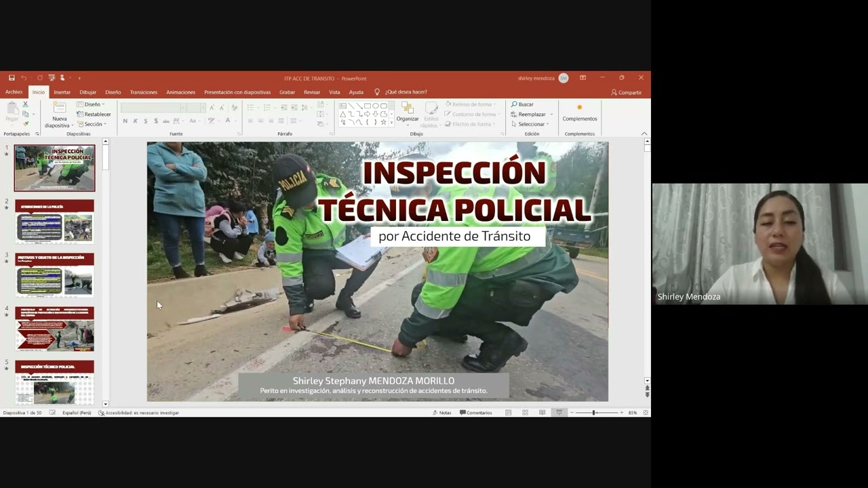
Task: Apply bullet list formatting
Action: pyautogui.click(x=252, y=108)
